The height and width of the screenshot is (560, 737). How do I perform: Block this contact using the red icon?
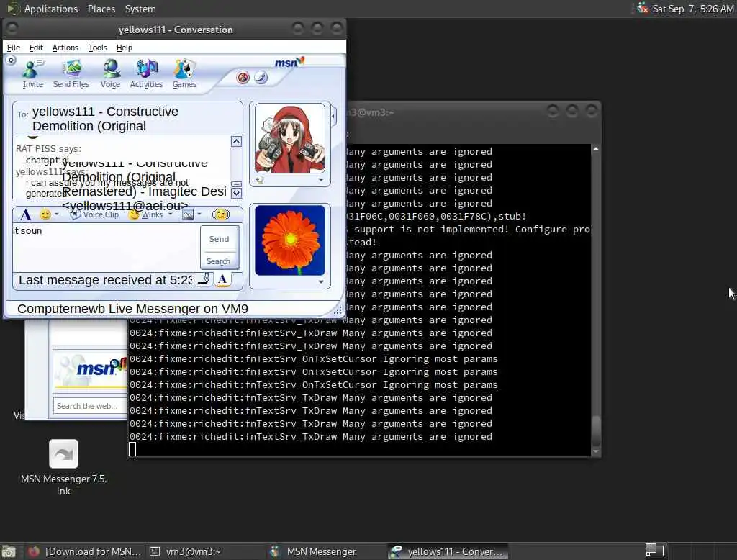point(243,77)
